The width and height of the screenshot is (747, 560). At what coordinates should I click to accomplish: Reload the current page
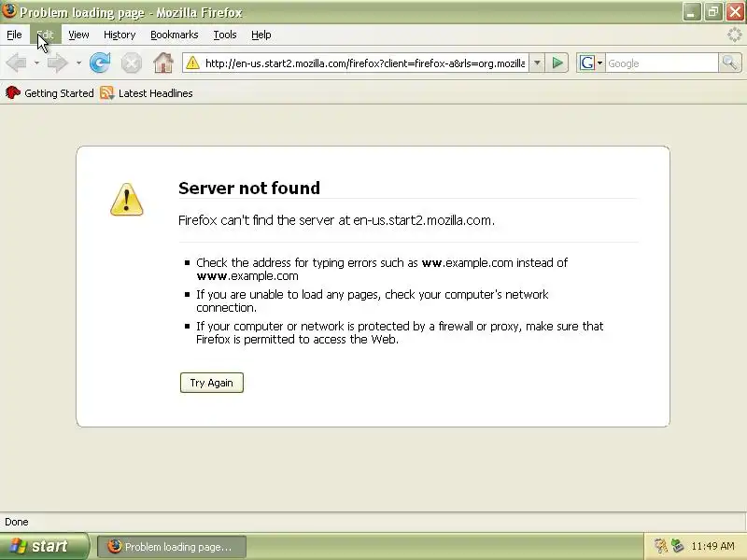tap(100, 63)
